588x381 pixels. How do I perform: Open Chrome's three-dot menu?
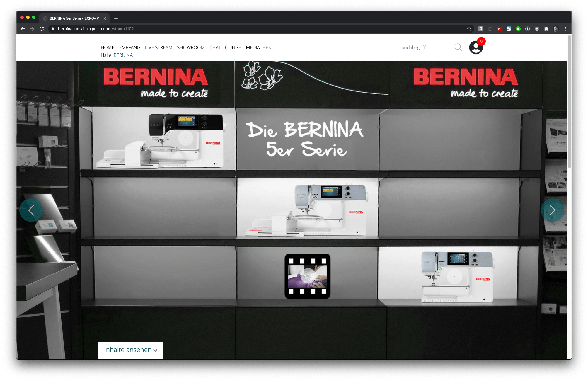pos(565,29)
